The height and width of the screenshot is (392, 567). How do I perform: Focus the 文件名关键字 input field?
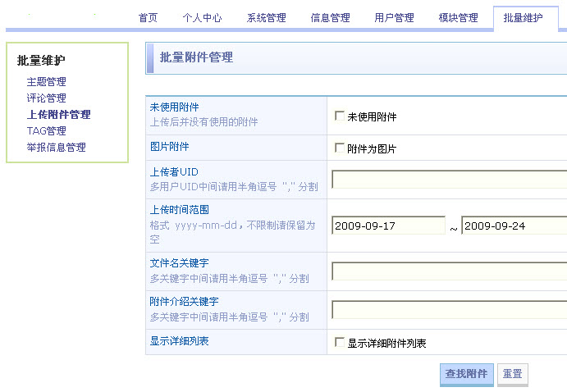pos(449,271)
